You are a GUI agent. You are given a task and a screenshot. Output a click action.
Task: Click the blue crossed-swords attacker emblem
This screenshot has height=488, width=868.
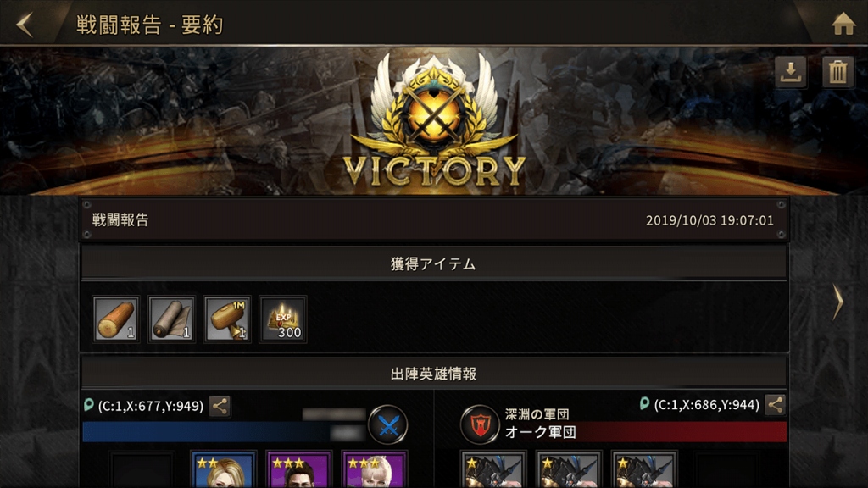(388, 425)
